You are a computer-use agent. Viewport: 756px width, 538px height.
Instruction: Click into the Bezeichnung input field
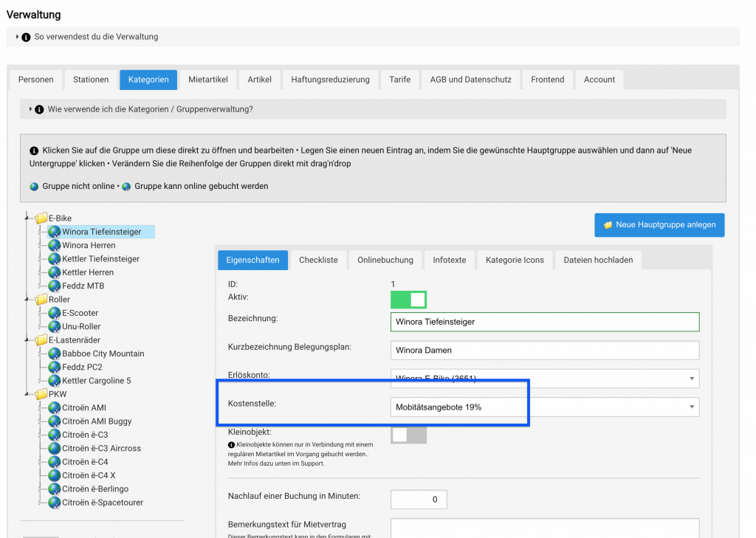tap(545, 322)
